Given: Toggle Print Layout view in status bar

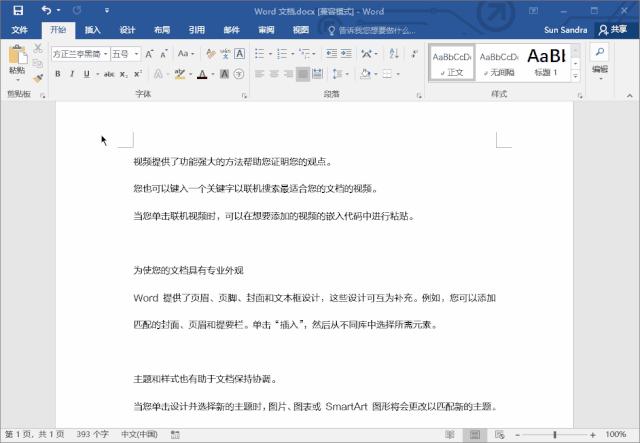Looking at the screenshot, I should pos(475,434).
